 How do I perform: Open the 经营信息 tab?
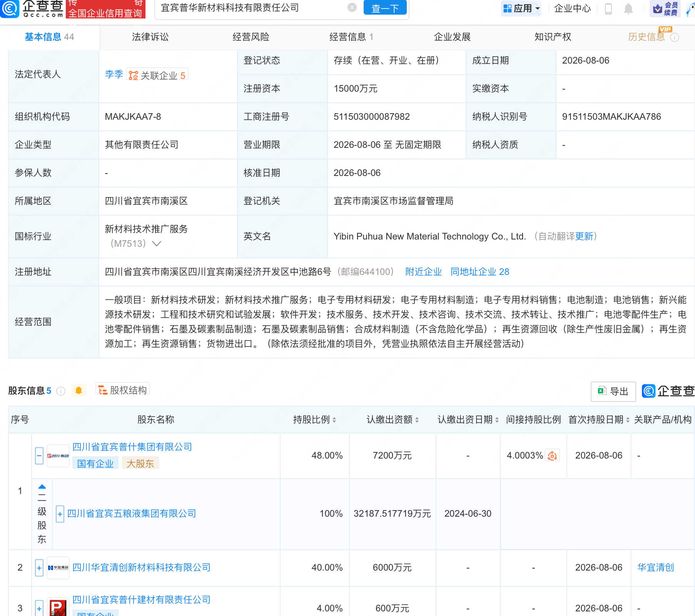tap(351, 37)
